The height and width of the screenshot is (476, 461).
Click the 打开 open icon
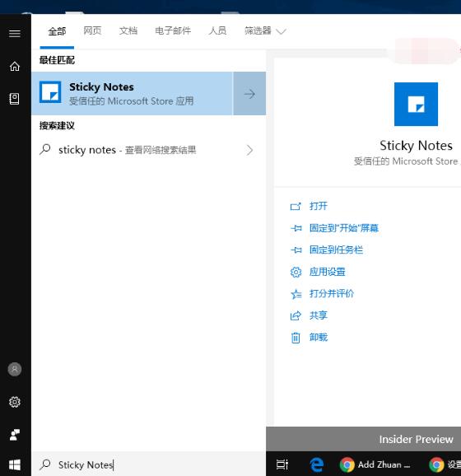tap(296, 207)
